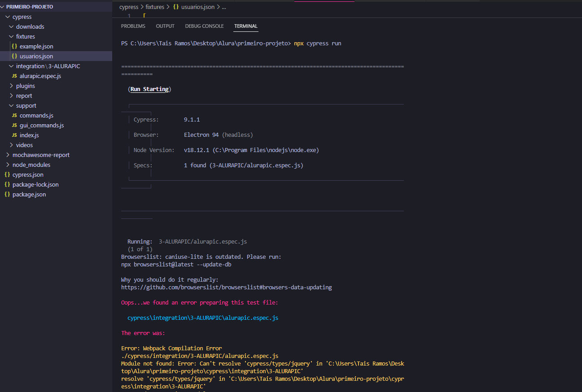Switch to the PROBLEMS panel tab
Image resolution: width=582 pixels, height=392 pixels.
(133, 26)
